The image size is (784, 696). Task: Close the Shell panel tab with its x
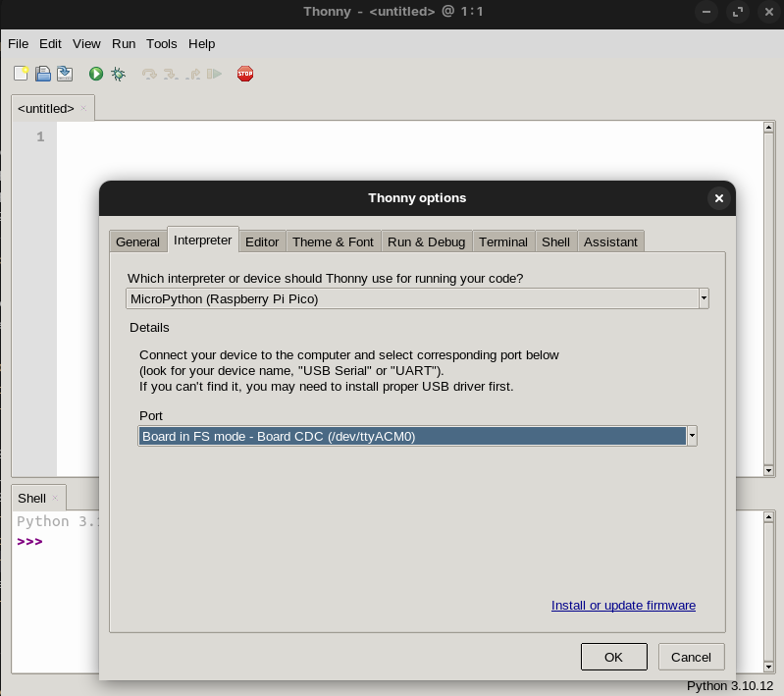coord(56,498)
